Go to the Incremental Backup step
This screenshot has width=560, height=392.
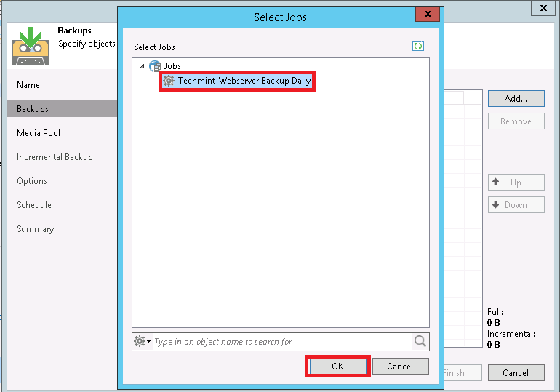pyautogui.click(x=55, y=157)
